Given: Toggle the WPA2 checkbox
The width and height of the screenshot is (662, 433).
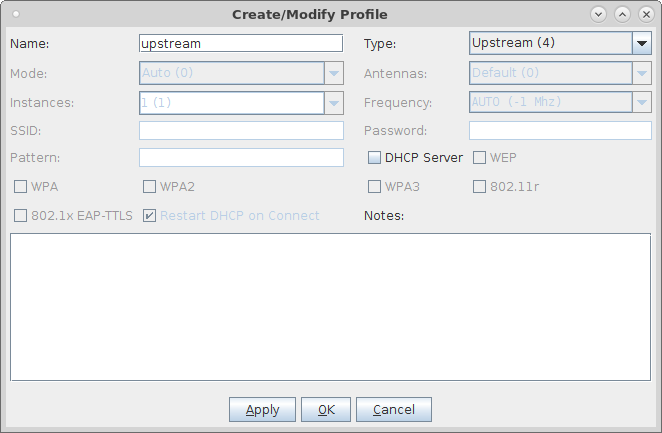Looking at the screenshot, I should 150,186.
